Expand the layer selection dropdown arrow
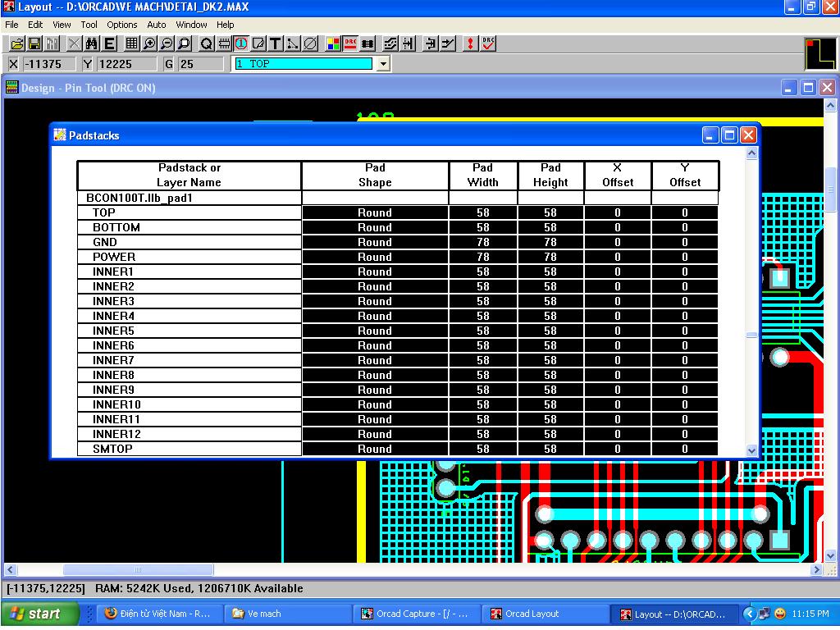Image resolution: width=840 pixels, height=630 pixels. pyautogui.click(x=383, y=64)
